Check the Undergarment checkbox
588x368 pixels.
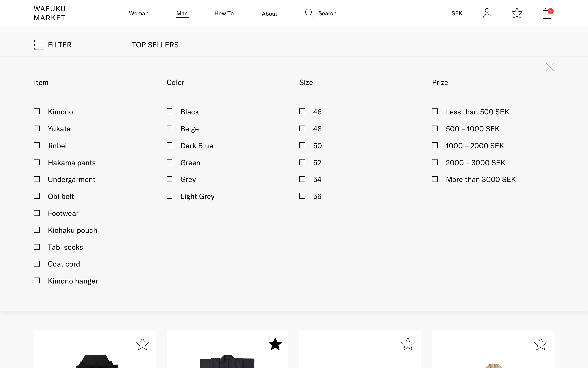[37, 179]
